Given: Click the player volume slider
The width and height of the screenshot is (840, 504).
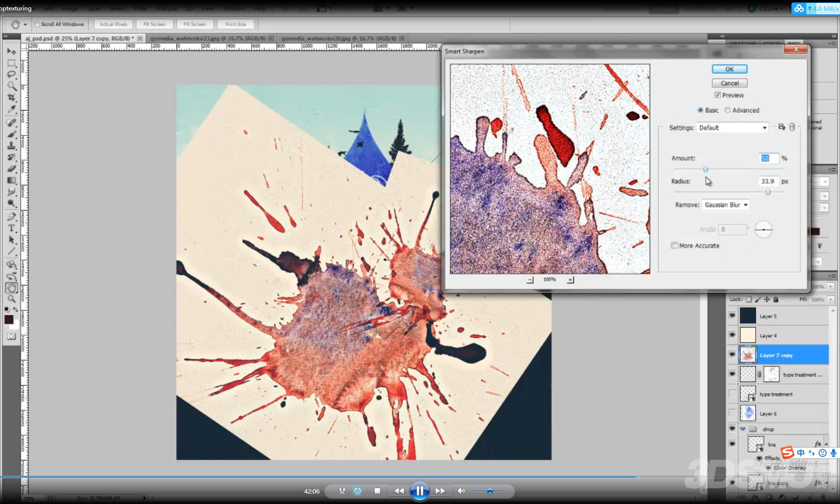Looking at the screenshot, I should (490, 491).
